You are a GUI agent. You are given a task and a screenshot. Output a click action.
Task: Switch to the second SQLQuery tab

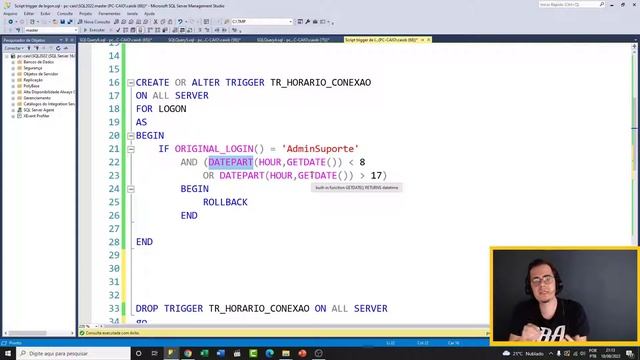pos(204,40)
